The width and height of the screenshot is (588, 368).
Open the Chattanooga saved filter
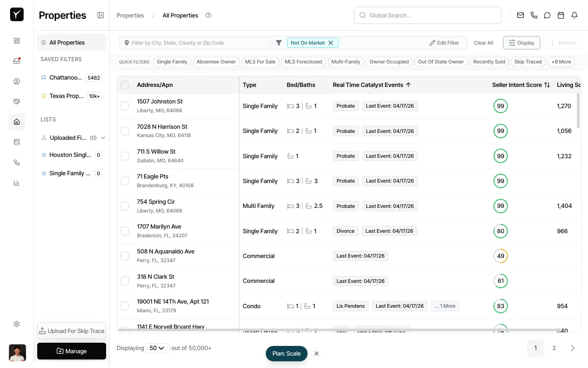(66, 77)
